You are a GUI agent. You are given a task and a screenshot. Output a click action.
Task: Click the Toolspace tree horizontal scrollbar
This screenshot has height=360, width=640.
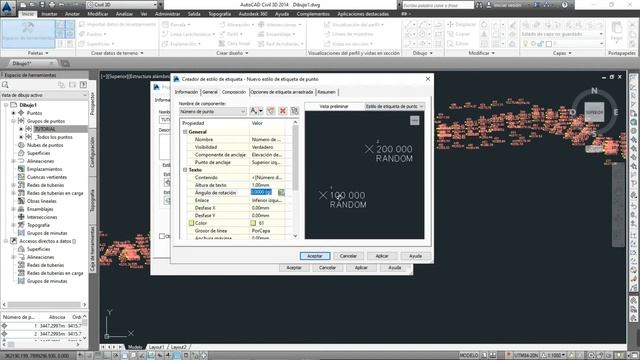44,304
